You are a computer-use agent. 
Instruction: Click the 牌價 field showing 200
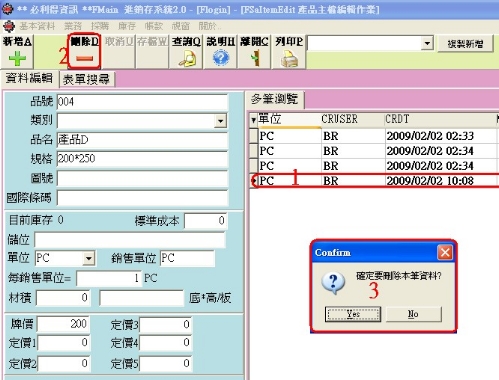pos(63,324)
